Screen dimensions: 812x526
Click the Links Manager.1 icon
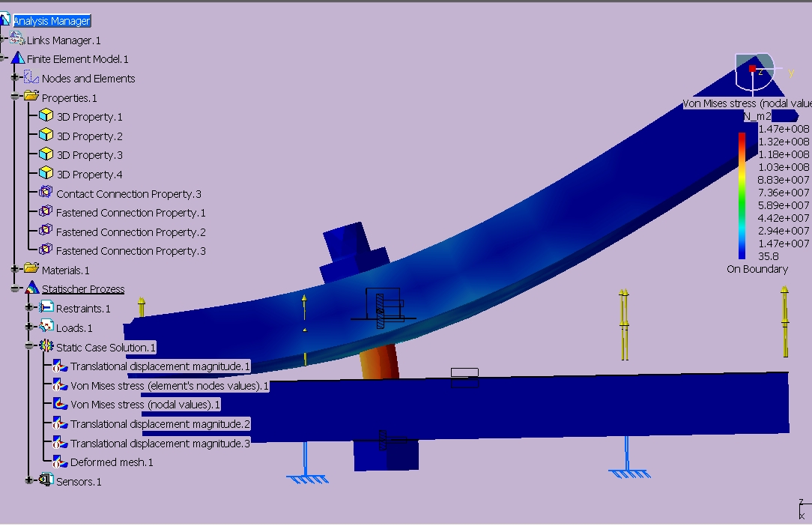pos(17,38)
